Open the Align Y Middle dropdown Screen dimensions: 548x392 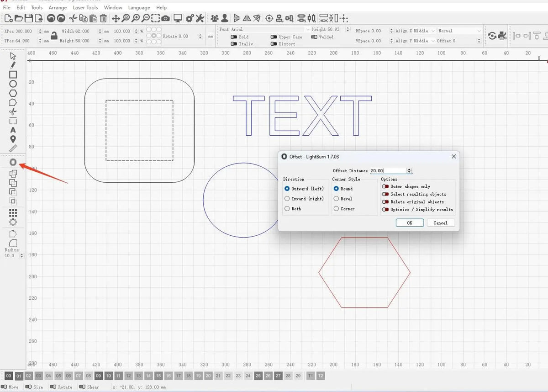coord(415,41)
